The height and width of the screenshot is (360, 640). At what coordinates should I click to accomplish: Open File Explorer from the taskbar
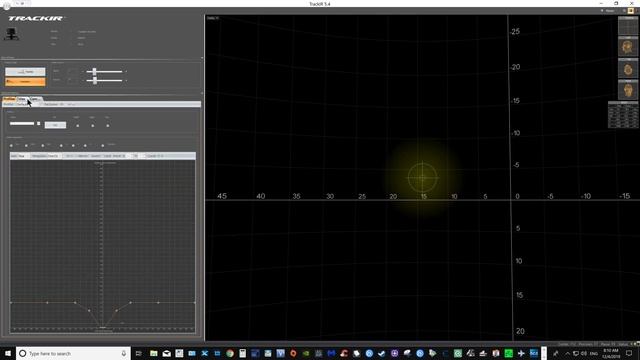click(x=153, y=353)
